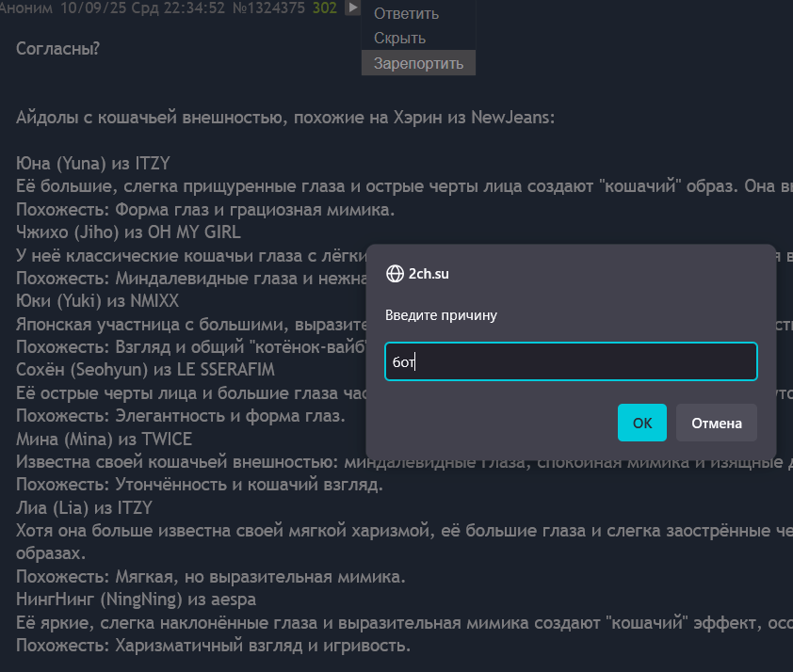793x672 pixels.
Task: Click the line Чжихо (Jiho) из OH MY GIRL
Action: [x=128, y=232]
